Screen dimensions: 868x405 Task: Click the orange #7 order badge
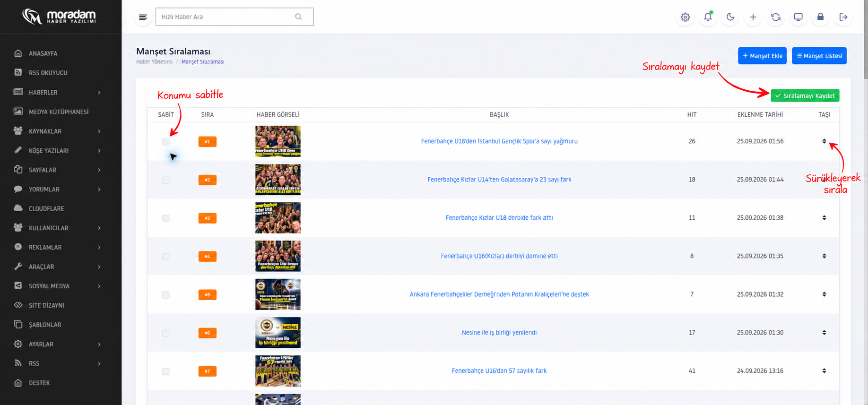pos(208,371)
